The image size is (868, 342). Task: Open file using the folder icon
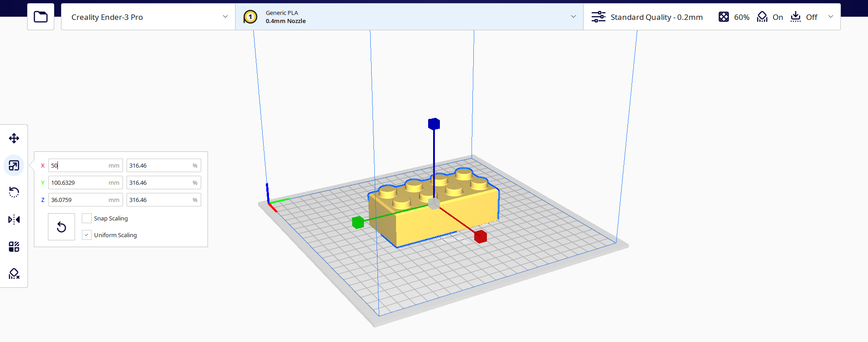click(41, 17)
